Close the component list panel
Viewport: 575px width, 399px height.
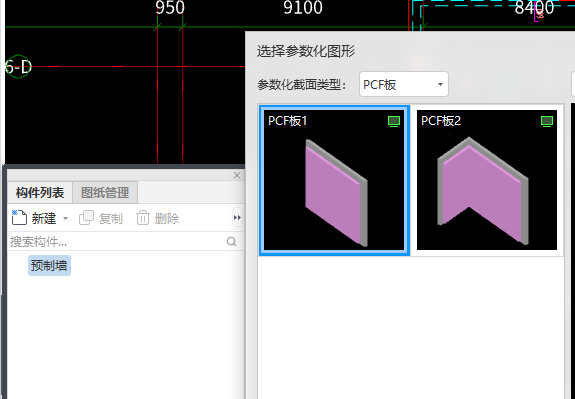237,175
